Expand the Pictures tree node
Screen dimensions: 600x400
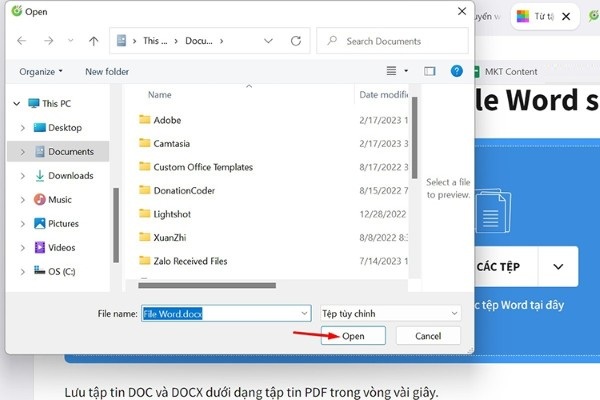coord(23,224)
